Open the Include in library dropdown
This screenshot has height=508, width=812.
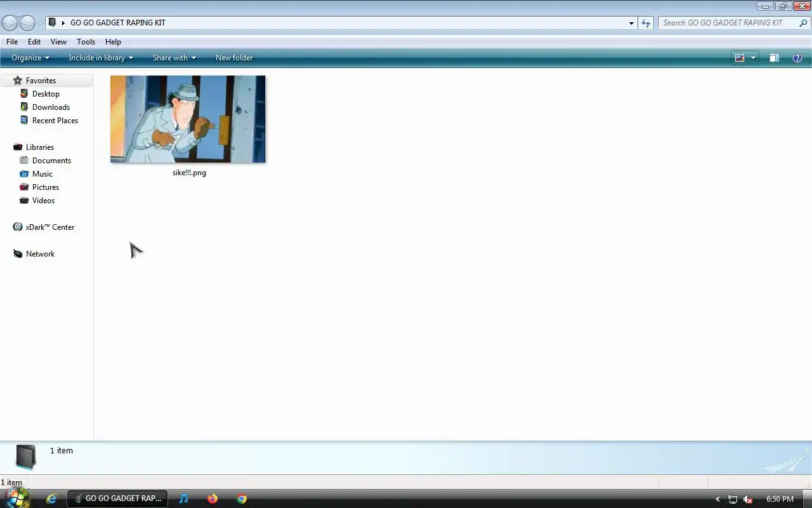[101, 58]
